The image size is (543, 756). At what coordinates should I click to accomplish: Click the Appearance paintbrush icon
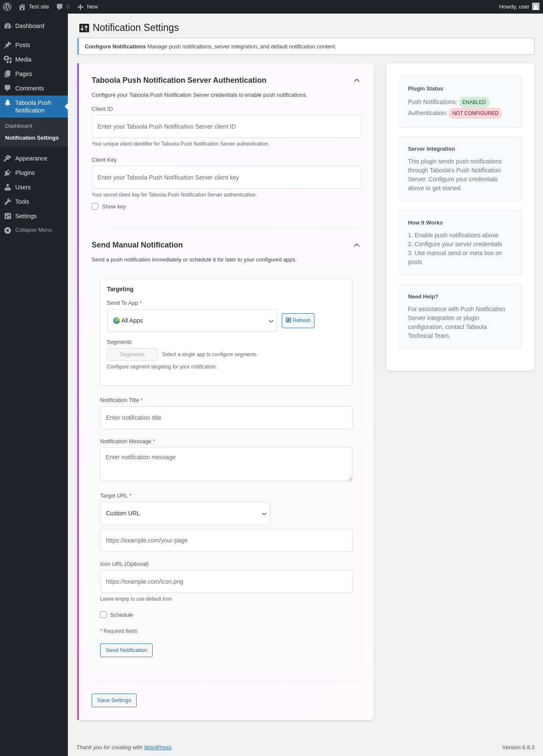8,158
